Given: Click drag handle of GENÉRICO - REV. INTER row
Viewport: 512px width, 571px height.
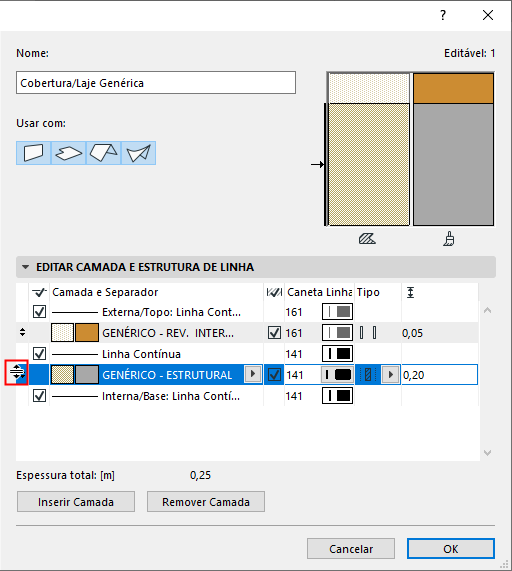Looking at the screenshot, I should click(x=23, y=332).
